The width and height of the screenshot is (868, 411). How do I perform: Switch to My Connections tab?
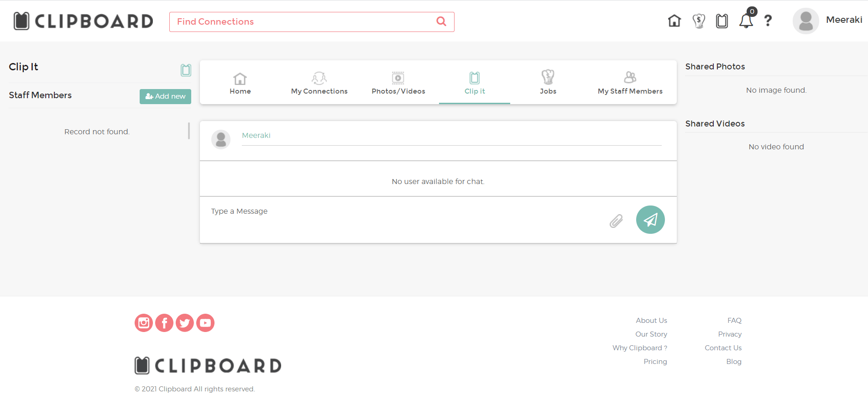point(319,83)
